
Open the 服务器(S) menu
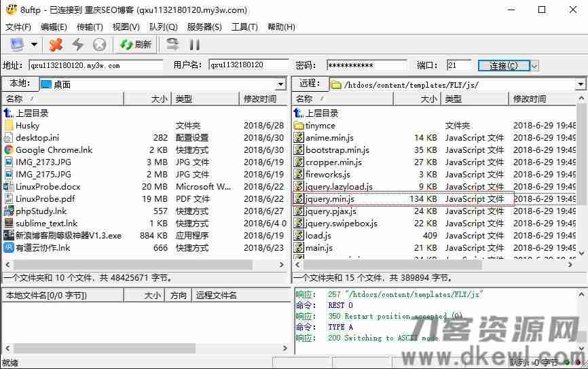click(x=204, y=27)
